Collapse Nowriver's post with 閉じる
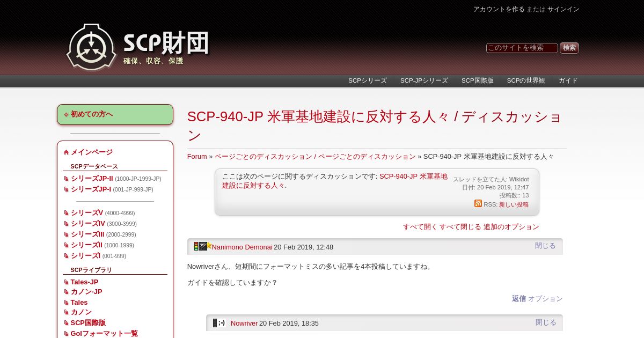644x338 pixels. click(546, 322)
